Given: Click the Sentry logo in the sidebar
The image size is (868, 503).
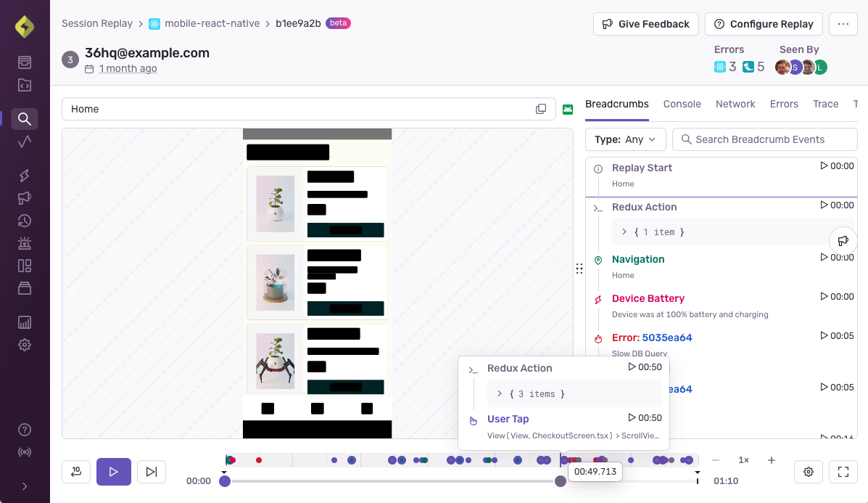Looking at the screenshot, I should 25,27.
